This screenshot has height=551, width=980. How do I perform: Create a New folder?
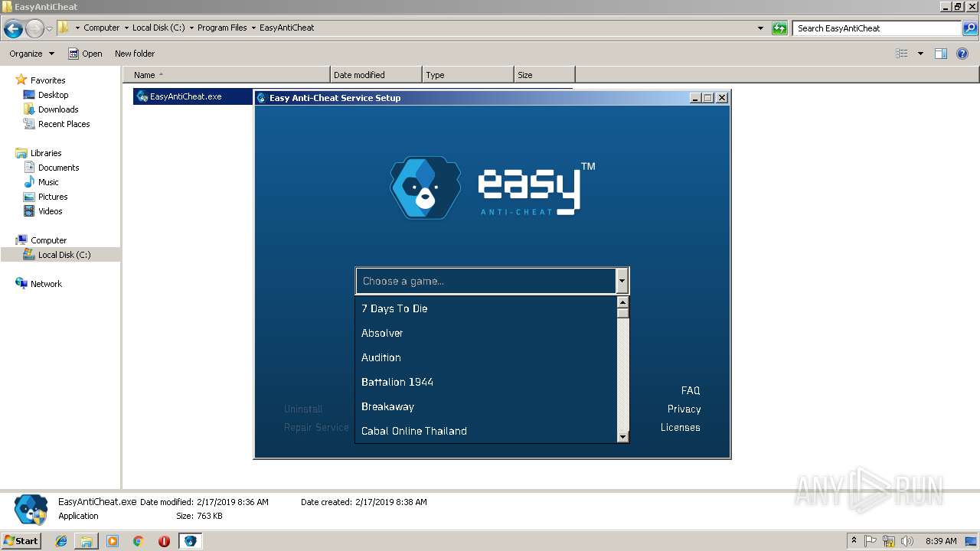coord(135,54)
